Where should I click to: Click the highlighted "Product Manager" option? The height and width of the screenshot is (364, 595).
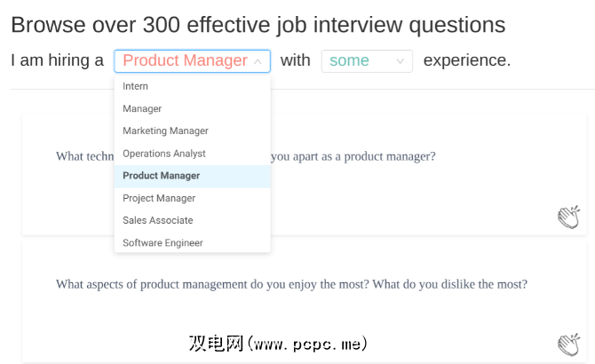(162, 176)
